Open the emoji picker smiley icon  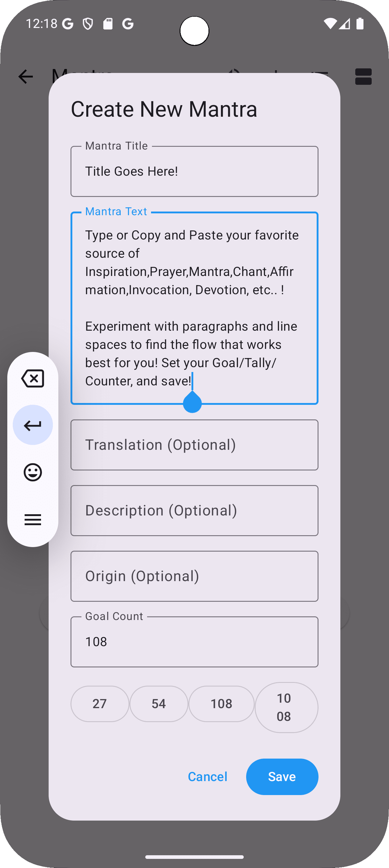click(x=33, y=472)
